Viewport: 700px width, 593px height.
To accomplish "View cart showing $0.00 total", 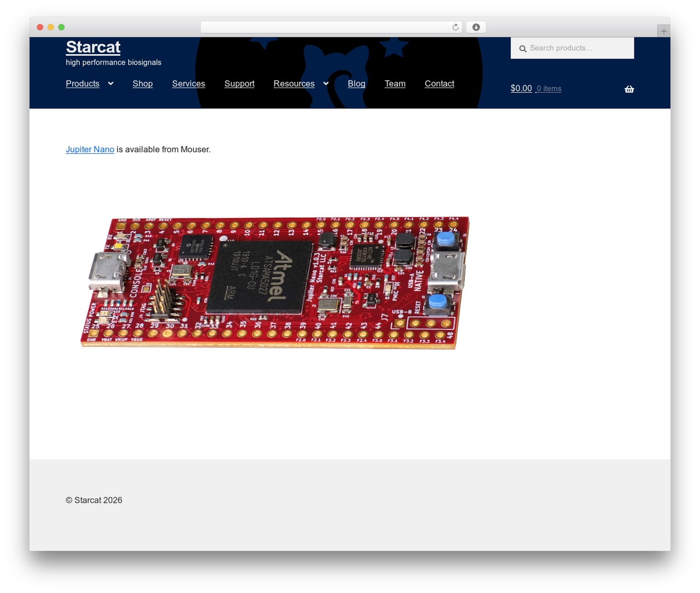I will click(x=536, y=89).
